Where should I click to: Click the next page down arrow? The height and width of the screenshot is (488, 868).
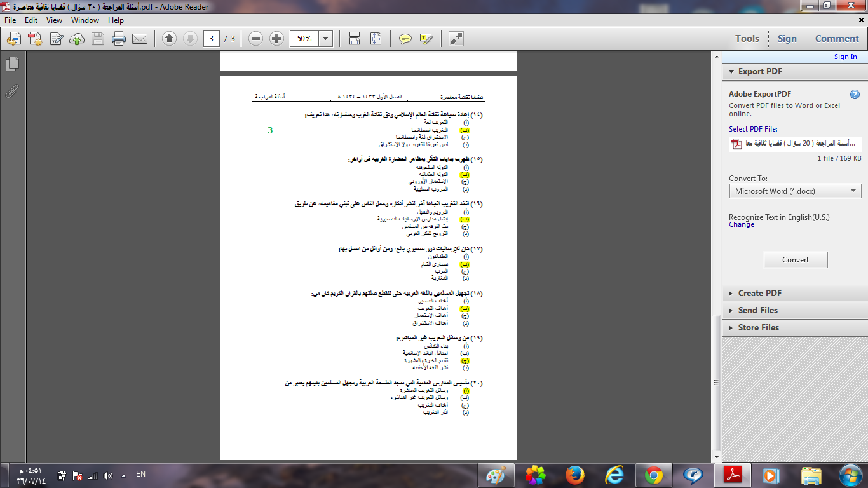tap(190, 39)
